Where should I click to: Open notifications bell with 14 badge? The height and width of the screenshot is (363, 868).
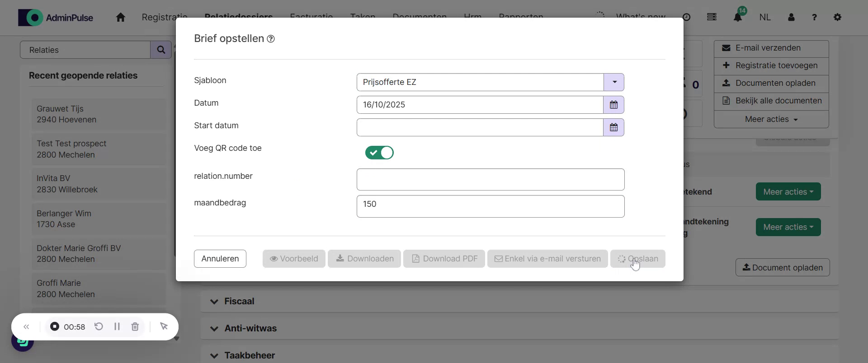(738, 17)
